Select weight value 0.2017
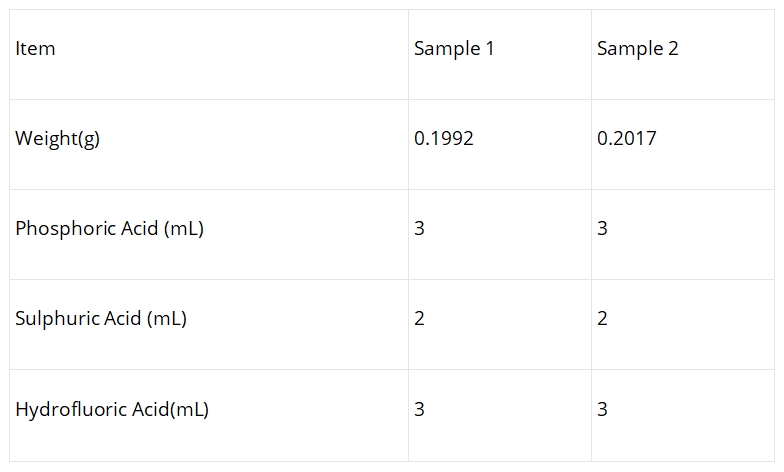The image size is (784, 472). (x=626, y=138)
